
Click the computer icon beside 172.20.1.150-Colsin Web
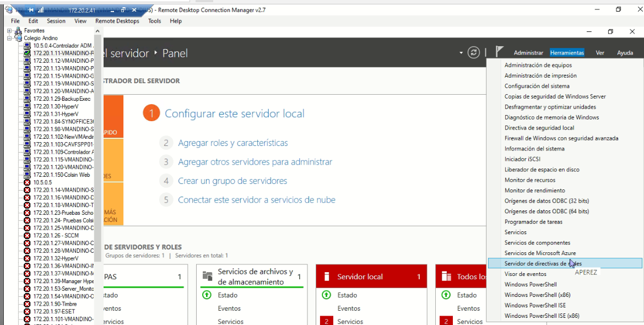27,175
